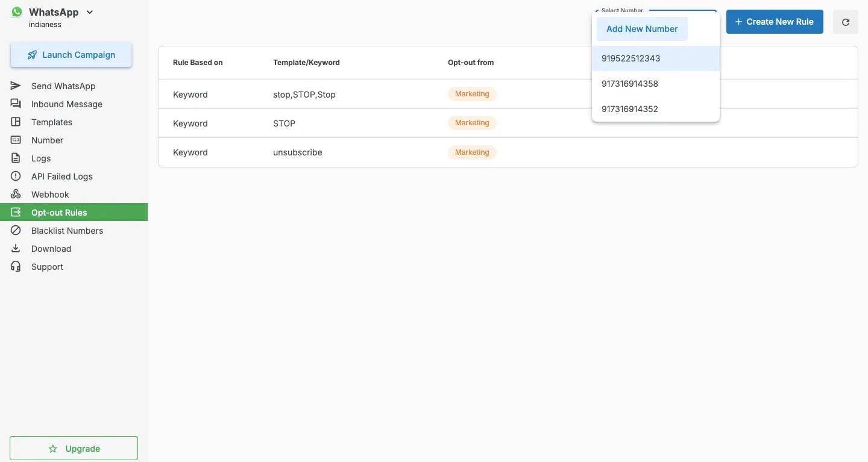This screenshot has width=868, height=462.
Task: Go to the Download page
Action: [x=74, y=249]
